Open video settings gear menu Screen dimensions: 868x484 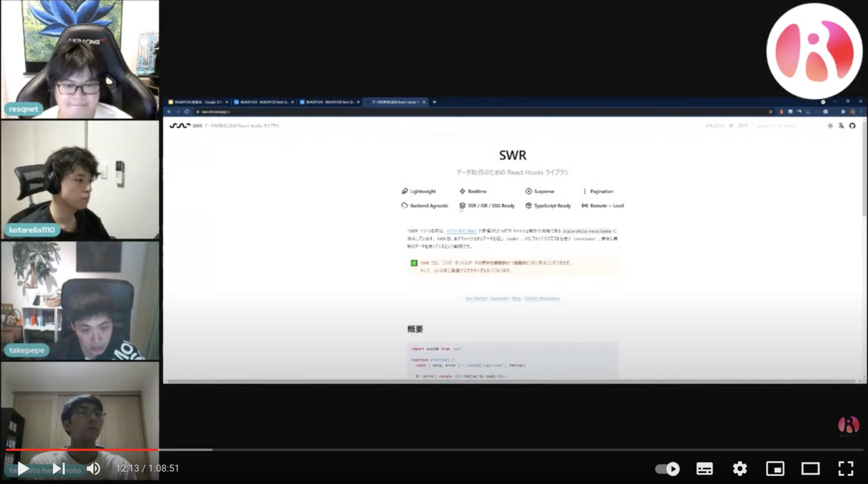(x=739, y=469)
